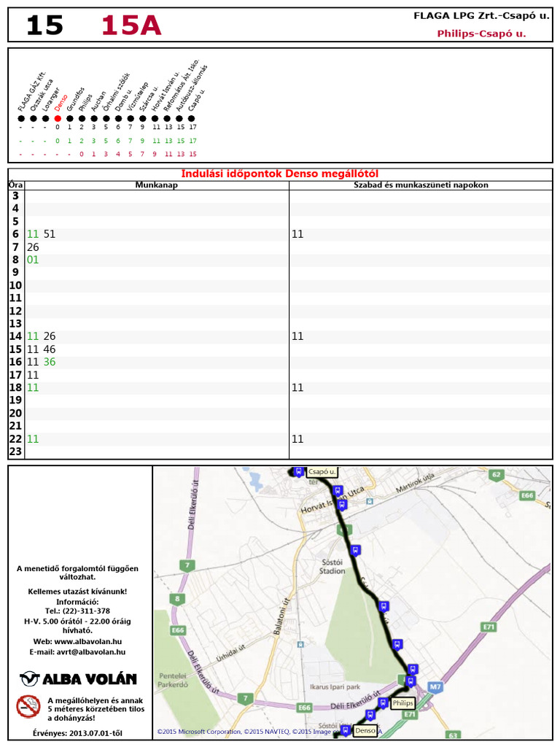Click bus stop icon beside Denso map label

[x=346, y=730]
